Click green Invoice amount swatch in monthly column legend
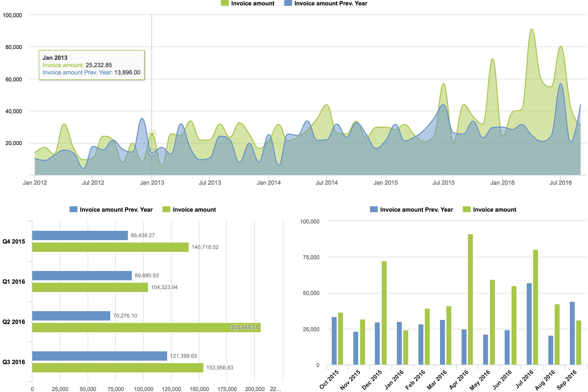 tap(466, 209)
